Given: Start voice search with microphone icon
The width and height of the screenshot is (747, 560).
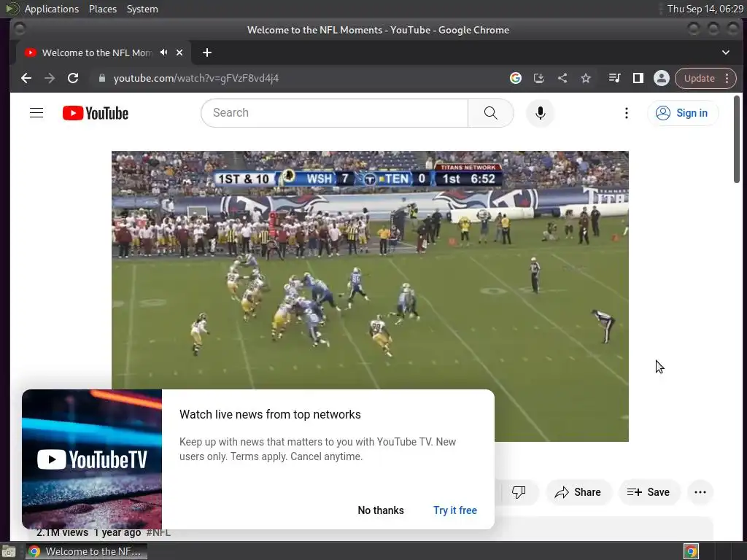Looking at the screenshot, I should tap(541, 113).
